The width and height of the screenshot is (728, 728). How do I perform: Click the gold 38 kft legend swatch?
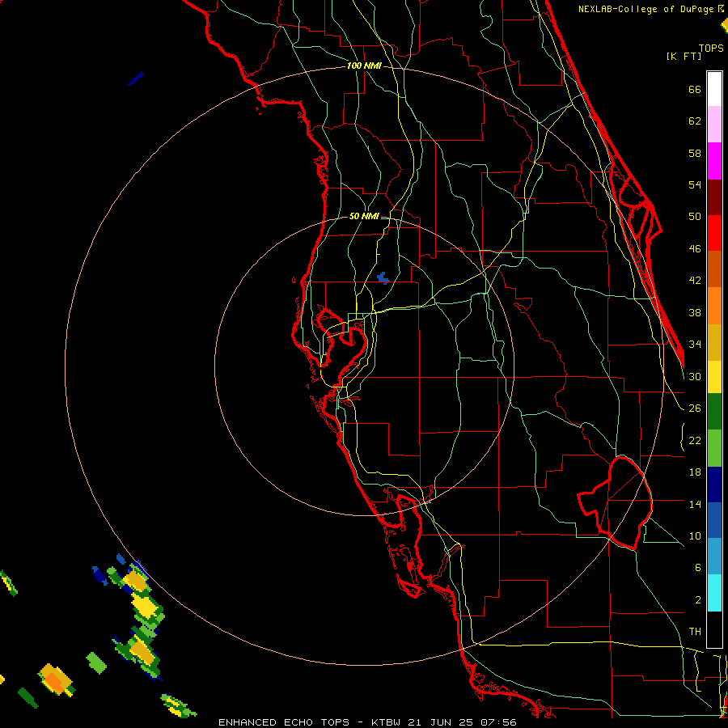pos(714,342)
